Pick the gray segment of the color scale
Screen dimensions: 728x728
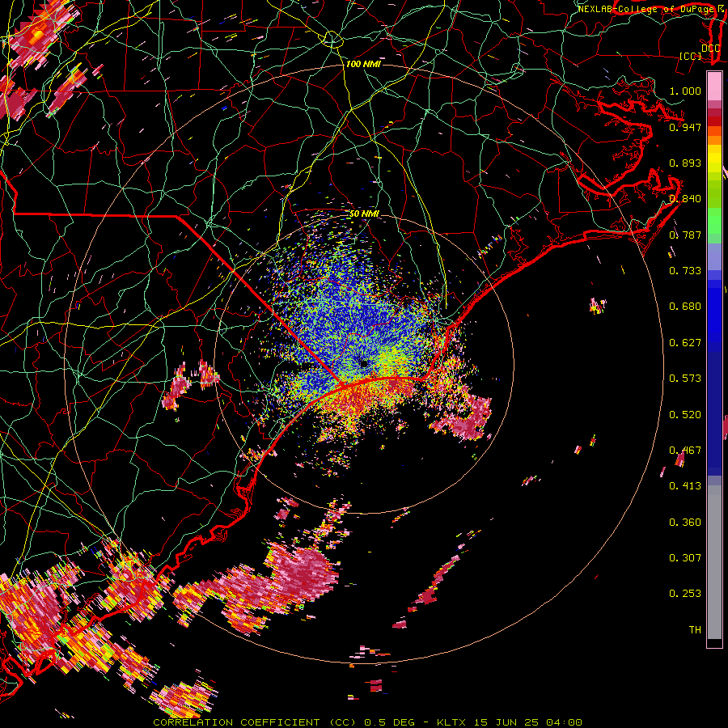714,562
